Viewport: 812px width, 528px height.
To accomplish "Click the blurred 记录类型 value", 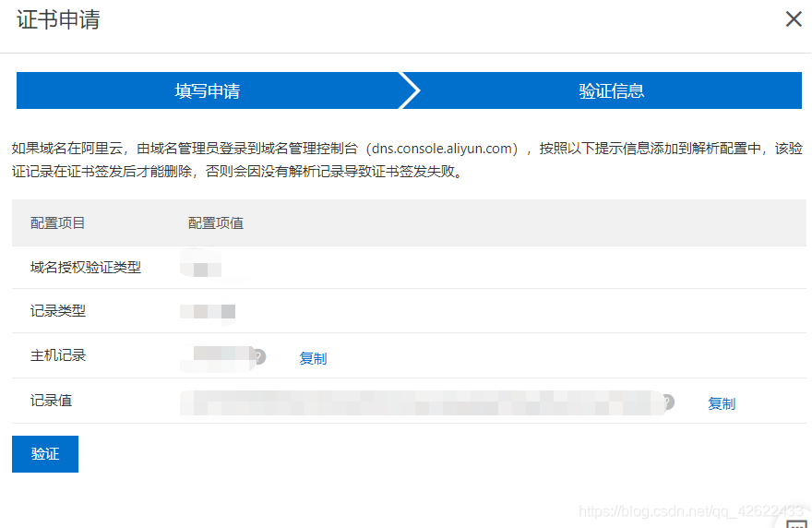I will pos(208,312).
